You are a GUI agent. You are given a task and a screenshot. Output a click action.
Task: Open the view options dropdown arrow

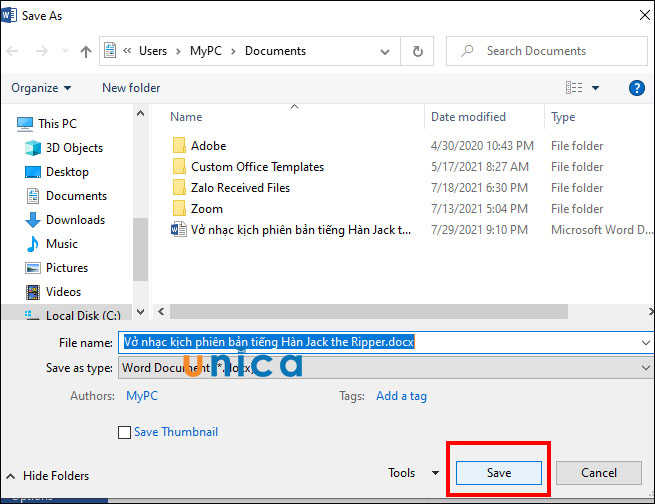595,88
